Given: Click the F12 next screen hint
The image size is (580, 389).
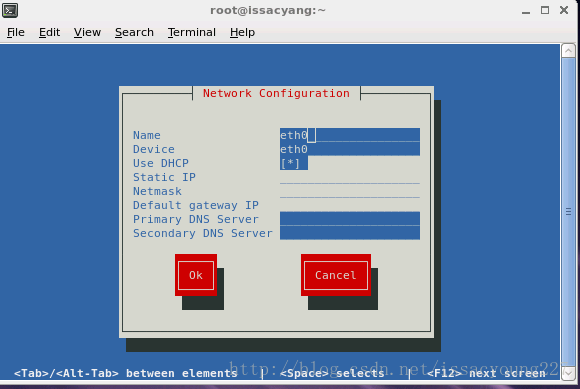Looking at the screenshot, I should tap(486, 373).
